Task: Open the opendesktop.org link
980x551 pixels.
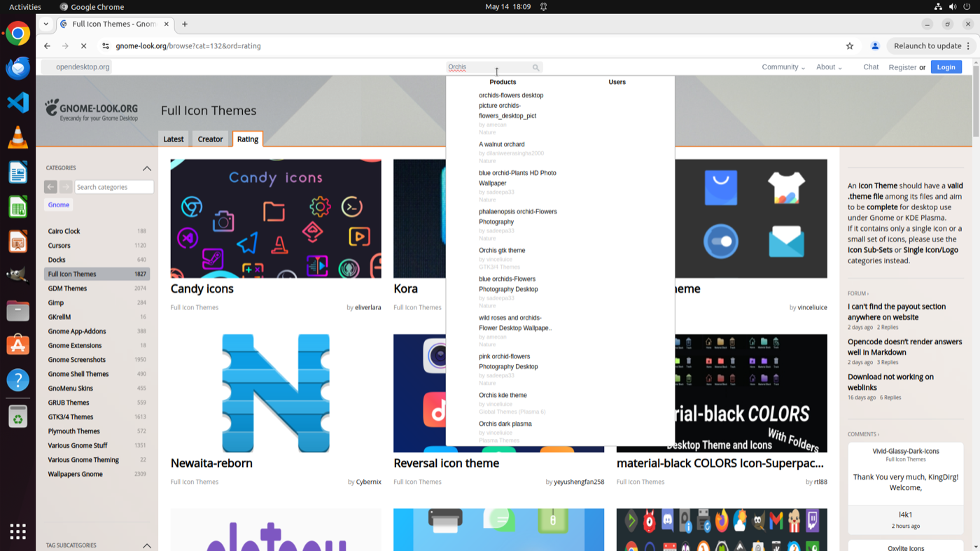Action: (83, 67)
